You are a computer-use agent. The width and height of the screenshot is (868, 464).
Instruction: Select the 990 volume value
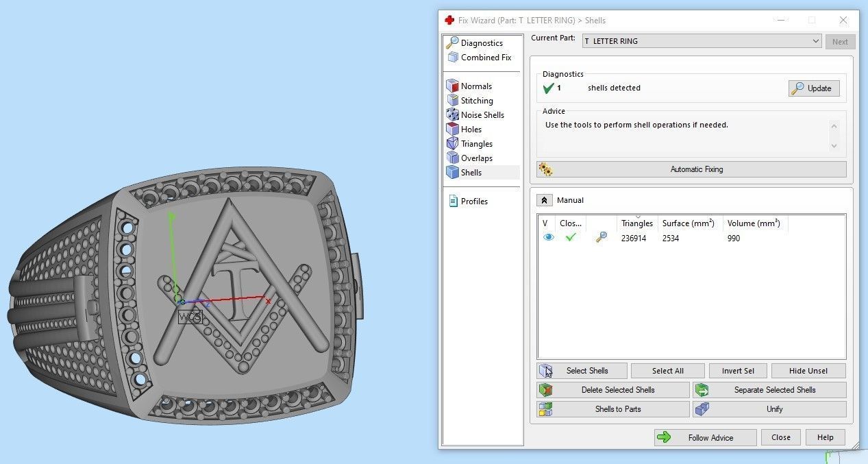[x=734, y=239]
